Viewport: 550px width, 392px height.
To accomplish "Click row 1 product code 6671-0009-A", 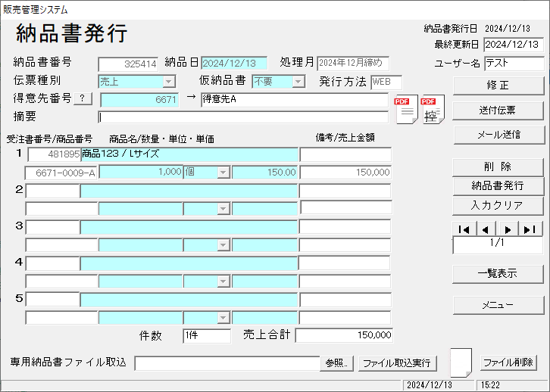I will click(61, 173).
